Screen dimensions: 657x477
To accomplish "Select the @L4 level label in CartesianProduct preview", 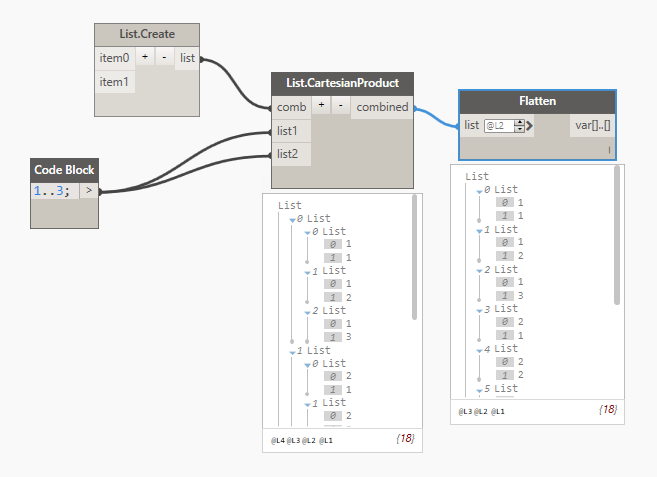I will point(277,439).
